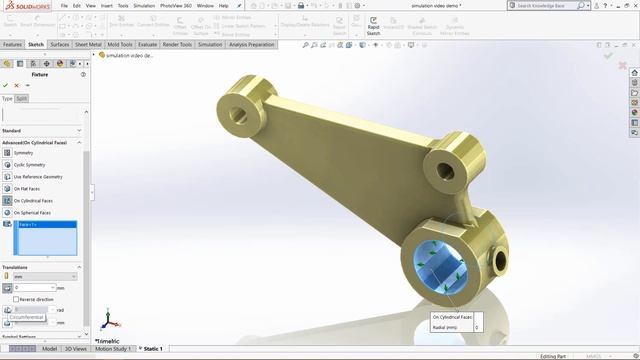Open the Simulation menu
The image size is (640, 360).
pos(144,6)
